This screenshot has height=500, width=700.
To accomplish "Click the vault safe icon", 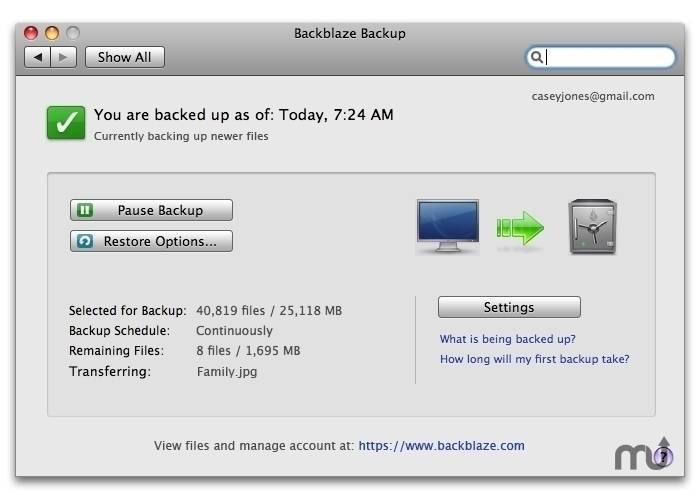I will tap(592, 227).
